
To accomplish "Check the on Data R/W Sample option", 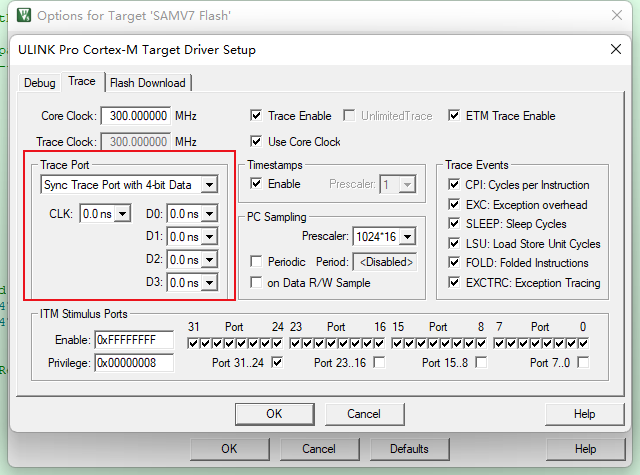I will pos(257,282).
